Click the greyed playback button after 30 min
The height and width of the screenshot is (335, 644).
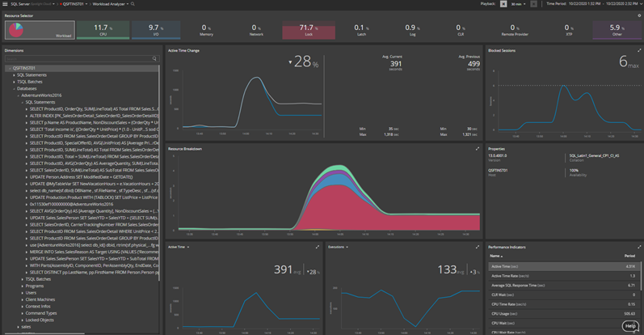tap(533, 4)
